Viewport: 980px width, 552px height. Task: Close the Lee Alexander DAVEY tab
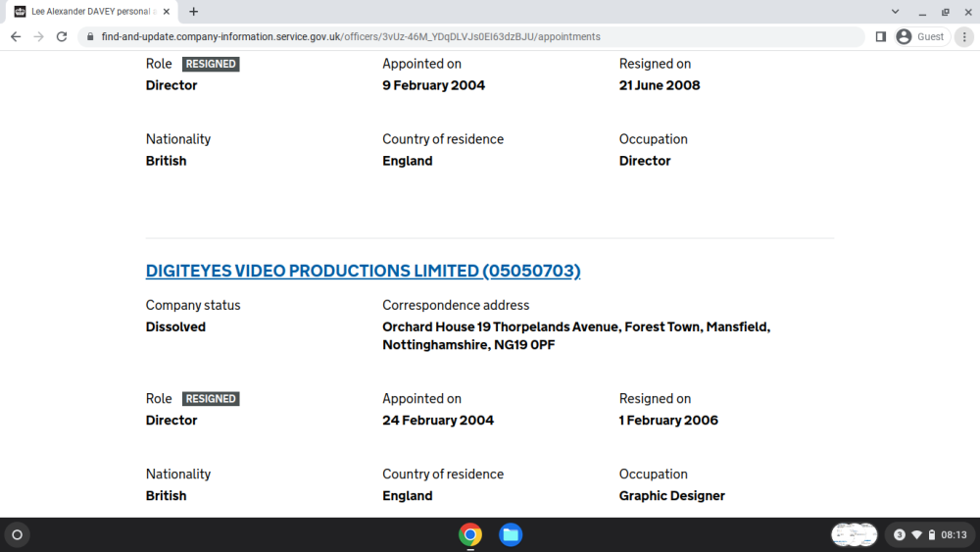[x=167, y=11]
